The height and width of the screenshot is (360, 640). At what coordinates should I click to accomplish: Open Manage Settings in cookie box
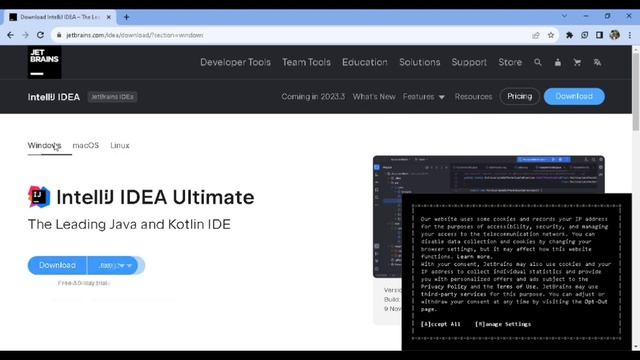[x=503, y=324]
